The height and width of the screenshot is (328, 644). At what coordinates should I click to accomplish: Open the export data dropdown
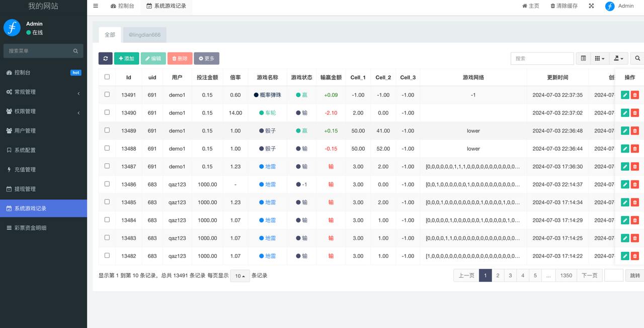[618, 58]
